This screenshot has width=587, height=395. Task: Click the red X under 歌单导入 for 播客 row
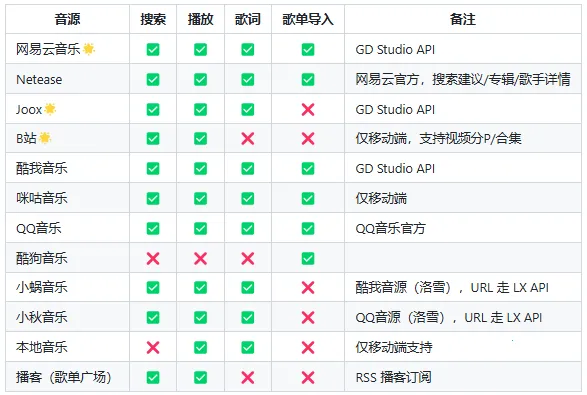[x=308, y=377]
